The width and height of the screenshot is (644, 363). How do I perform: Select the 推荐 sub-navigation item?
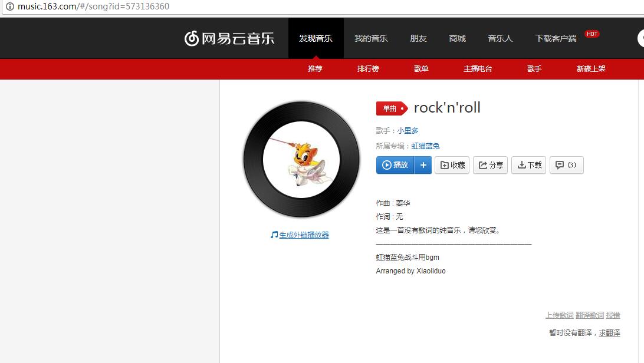315,68
